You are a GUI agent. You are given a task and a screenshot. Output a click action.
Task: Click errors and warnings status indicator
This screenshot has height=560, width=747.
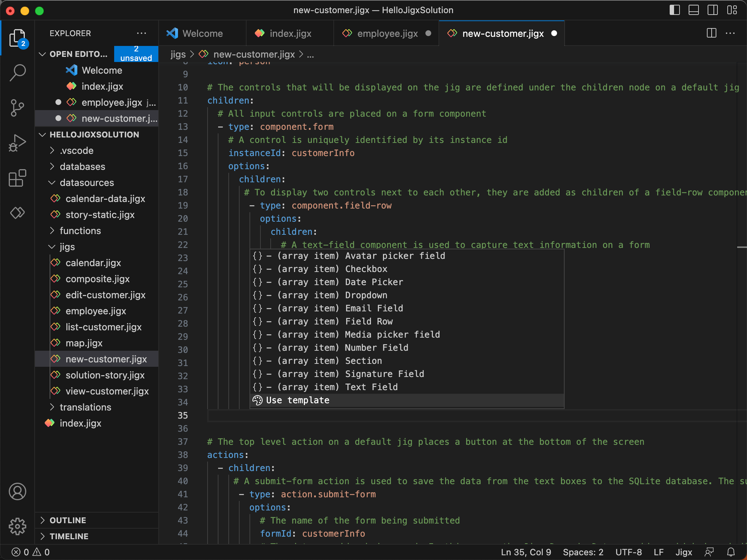coord(31,552)
